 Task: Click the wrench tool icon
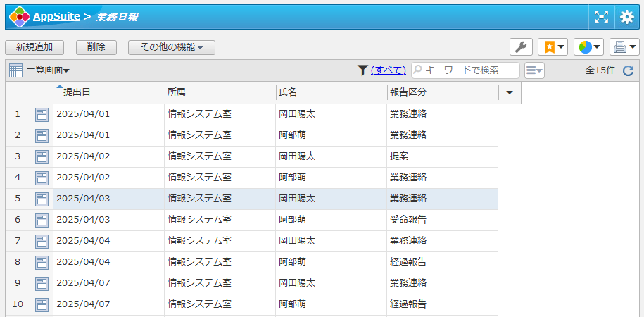click(521, 47)
